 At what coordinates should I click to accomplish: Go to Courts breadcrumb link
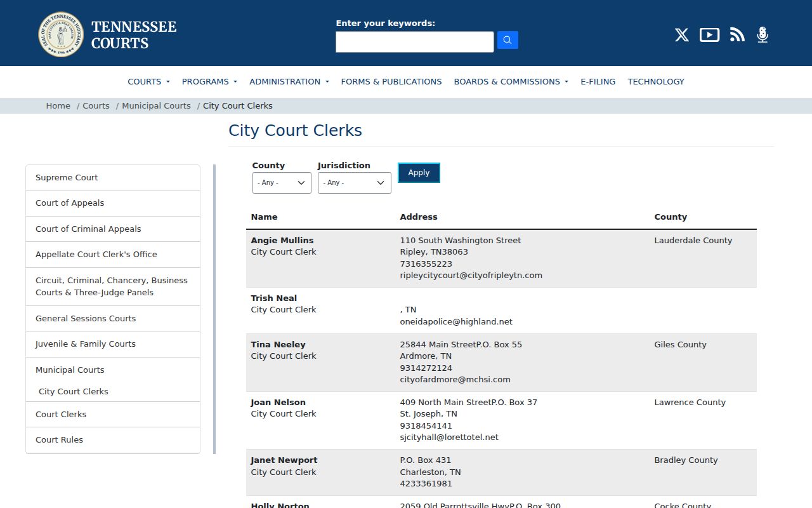[96, 105]
